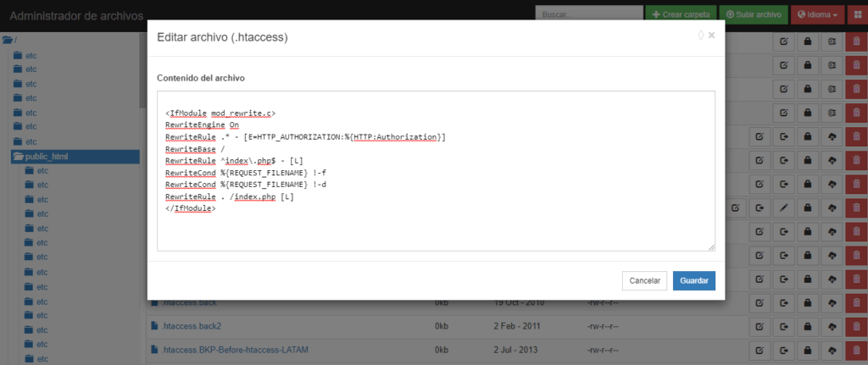Click the 0kb size of .htaccess.BKP-Before-htaccess-LATAM

(441, 350)
